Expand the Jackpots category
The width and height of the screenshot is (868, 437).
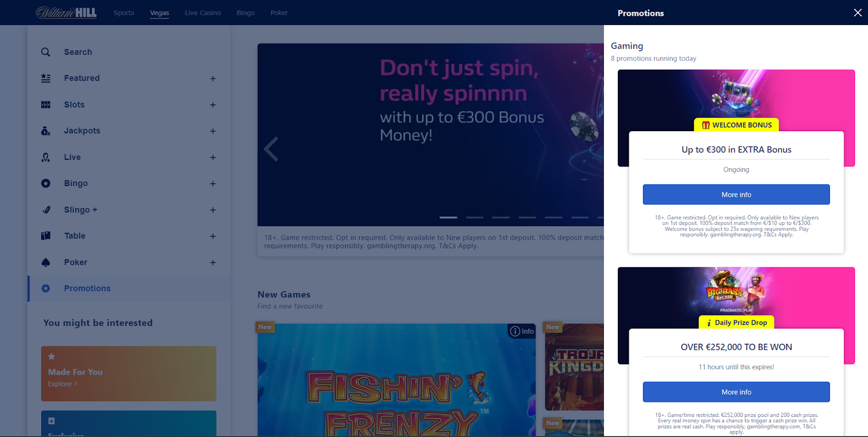[x=213, y=131]
